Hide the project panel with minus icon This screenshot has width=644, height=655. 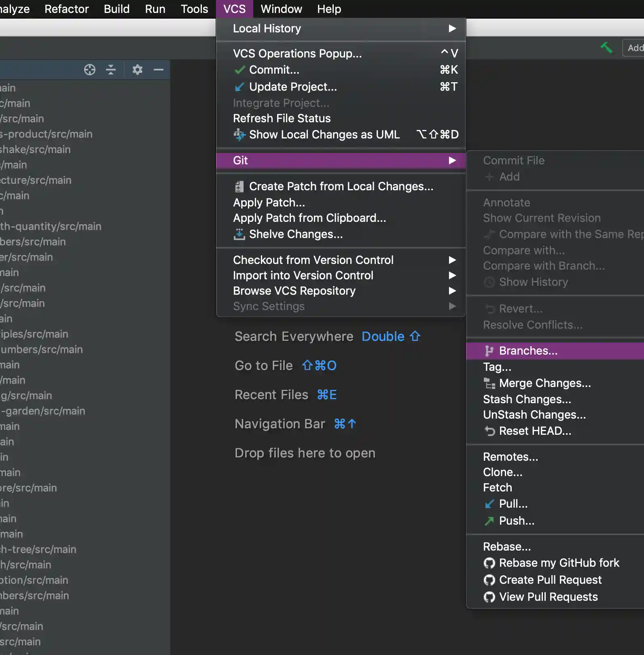click(159, 70)
